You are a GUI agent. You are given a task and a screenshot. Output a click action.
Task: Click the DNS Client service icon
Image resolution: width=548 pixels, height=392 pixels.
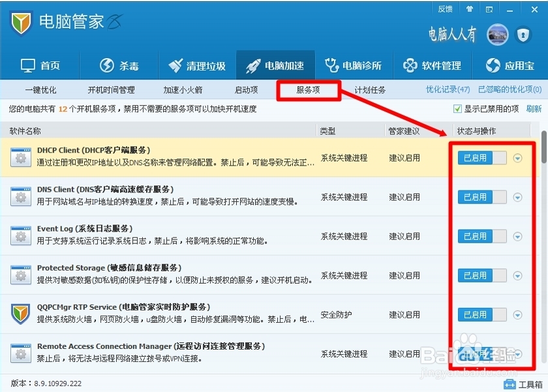point(21,197)
